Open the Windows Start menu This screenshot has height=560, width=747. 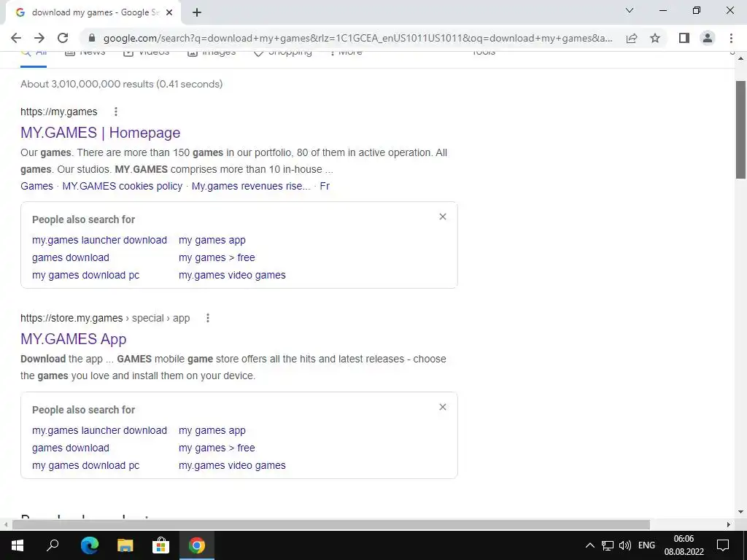18,545
